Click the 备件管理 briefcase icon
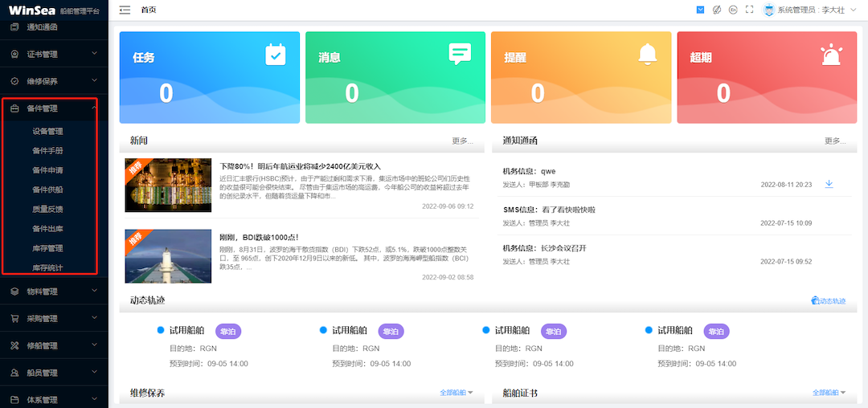This screenshot has width=868, height=408. tap(15, 108)
